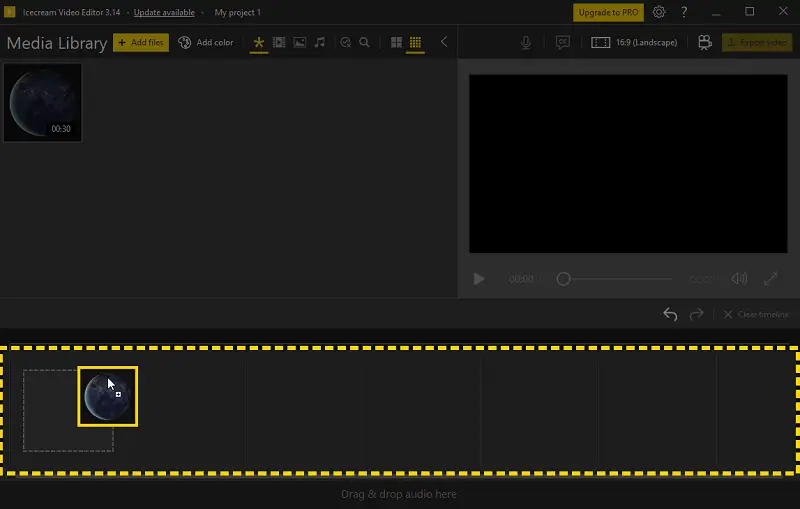Filter library by video files

(x=279, y=42)
